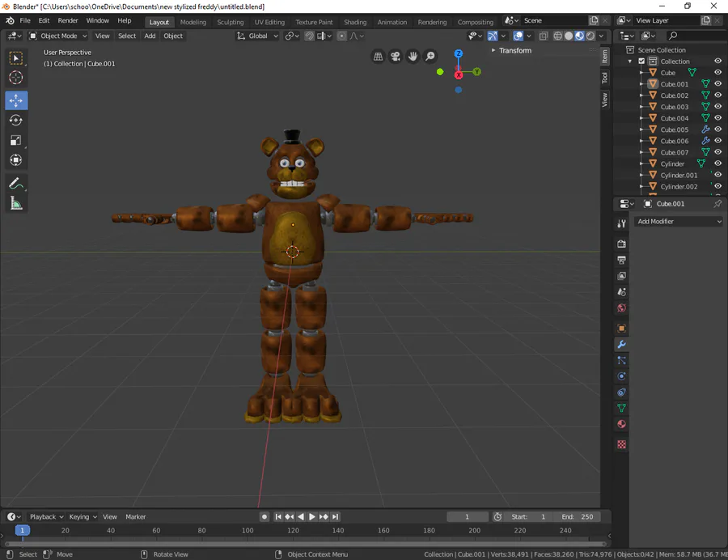Uncheck the Collection exclude checkbox

click(641, 62)
